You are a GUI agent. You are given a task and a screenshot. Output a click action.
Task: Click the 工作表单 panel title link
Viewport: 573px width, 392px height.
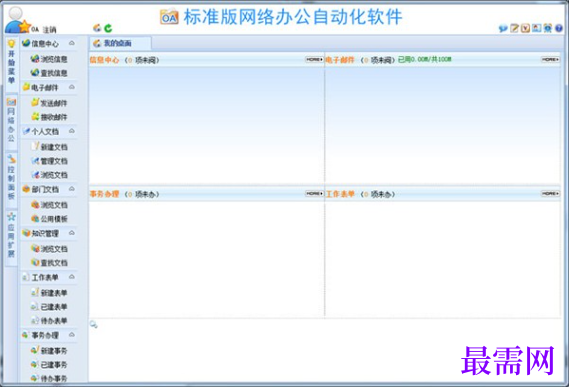[340, 194]
